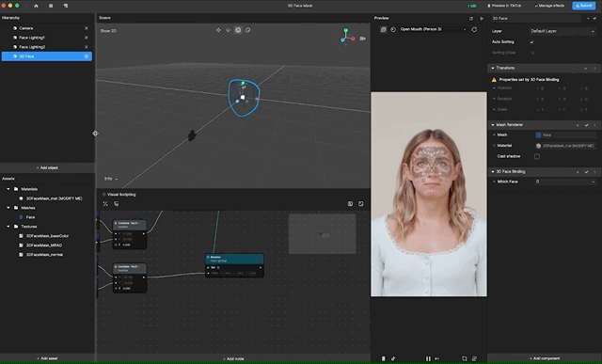The image size is (602, 364).
Task: Select 3DFaceMask_MRAO texture
Action: click(44, 245)
